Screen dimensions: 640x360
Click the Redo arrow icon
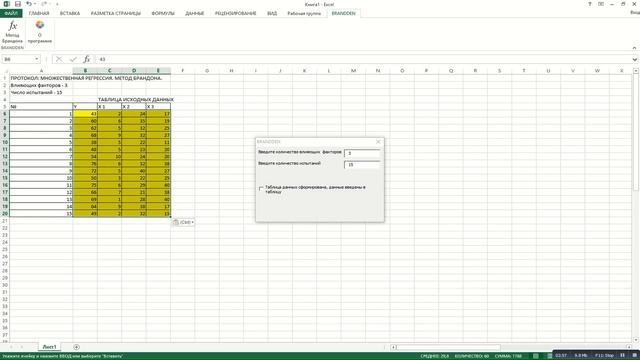click(x=44, y=4)
